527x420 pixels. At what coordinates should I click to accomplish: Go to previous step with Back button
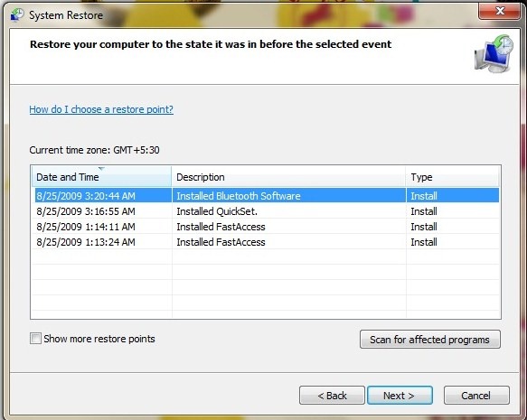click(332, 396)
